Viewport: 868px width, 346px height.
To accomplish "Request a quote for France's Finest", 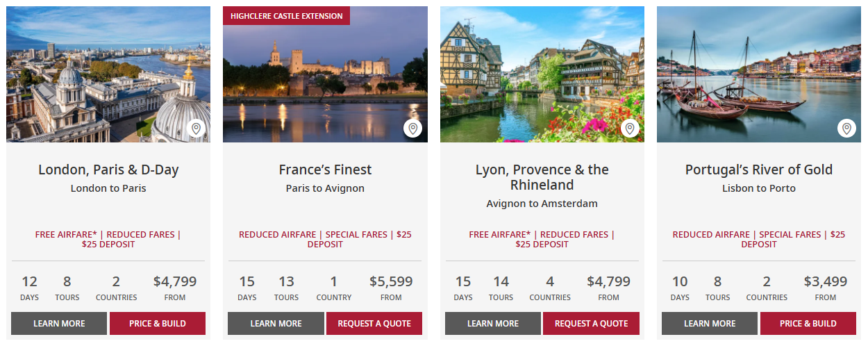I will click(x=374, y=324).
